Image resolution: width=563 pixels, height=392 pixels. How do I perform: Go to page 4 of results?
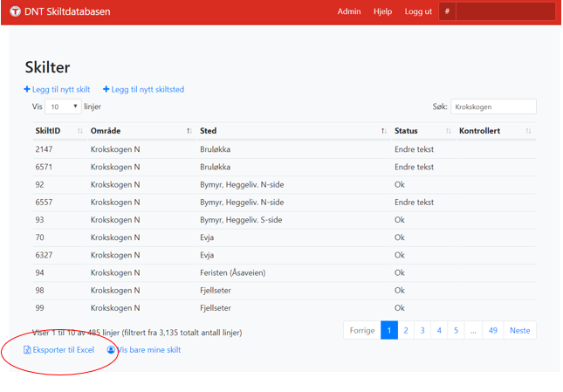tap(439, 330)
